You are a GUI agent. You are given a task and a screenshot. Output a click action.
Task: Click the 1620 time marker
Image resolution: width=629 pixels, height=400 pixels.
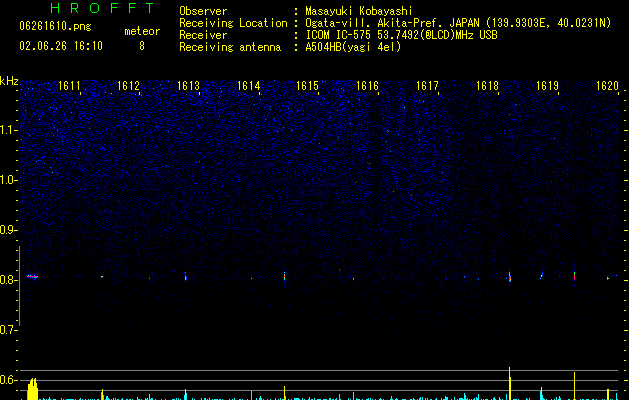coord(607,86)
